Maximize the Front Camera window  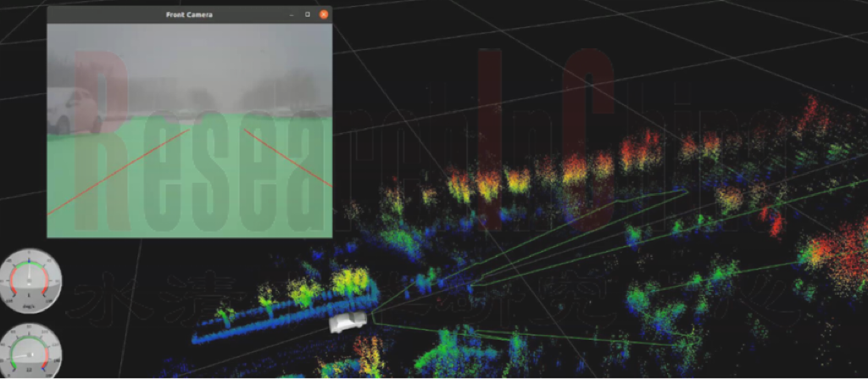pyautogui.click(x=307, y=14)
